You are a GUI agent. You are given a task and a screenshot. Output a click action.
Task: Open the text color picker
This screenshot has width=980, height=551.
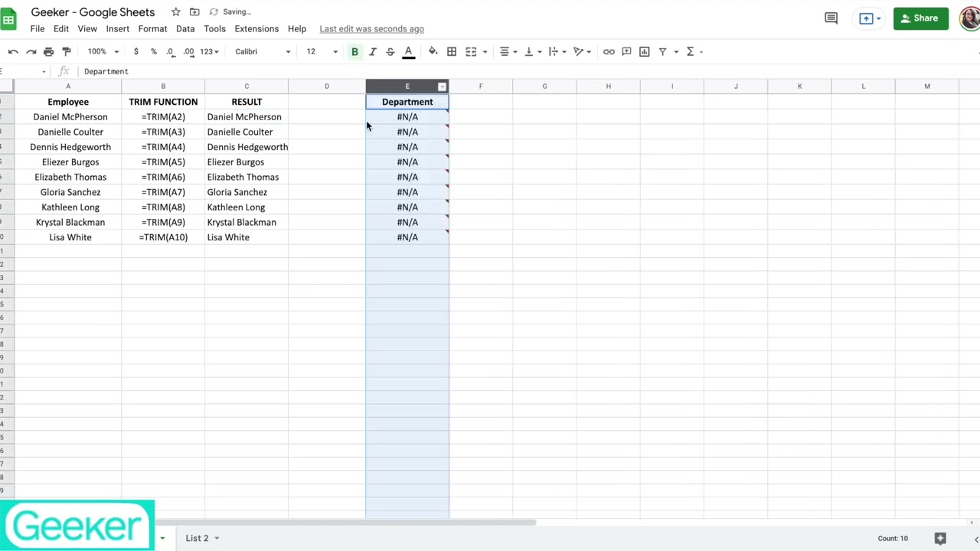(409, 51)
